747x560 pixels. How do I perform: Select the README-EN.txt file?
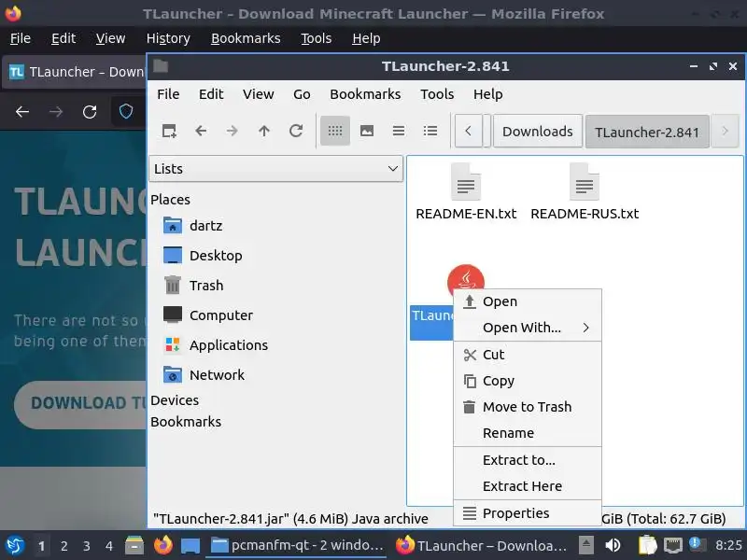tap(466, 192)
